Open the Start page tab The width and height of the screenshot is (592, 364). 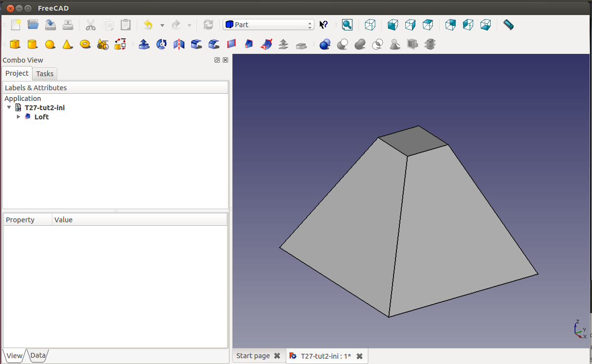pyautogui.click(x=253, y=356)
